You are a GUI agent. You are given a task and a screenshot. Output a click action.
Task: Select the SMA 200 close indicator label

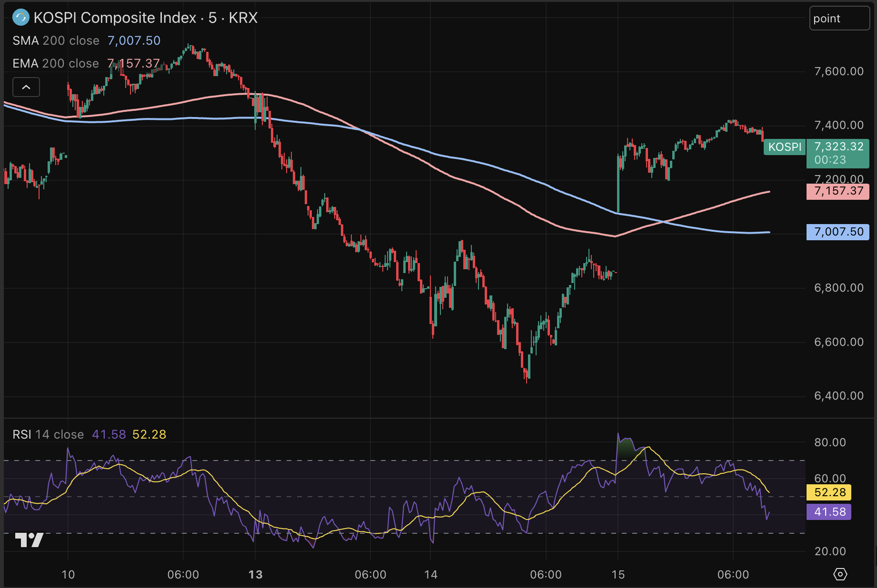(56, 41)
